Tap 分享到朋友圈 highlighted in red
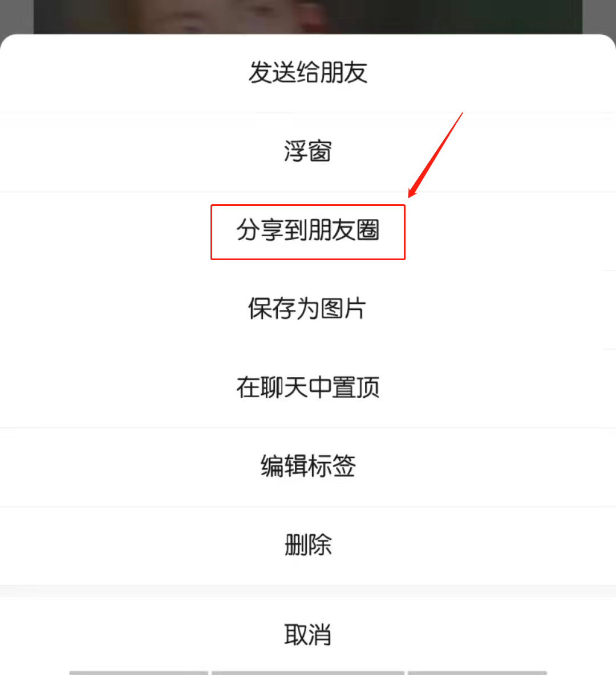The width and height of the screenshot is (616, 675). (x=308, y=231)
